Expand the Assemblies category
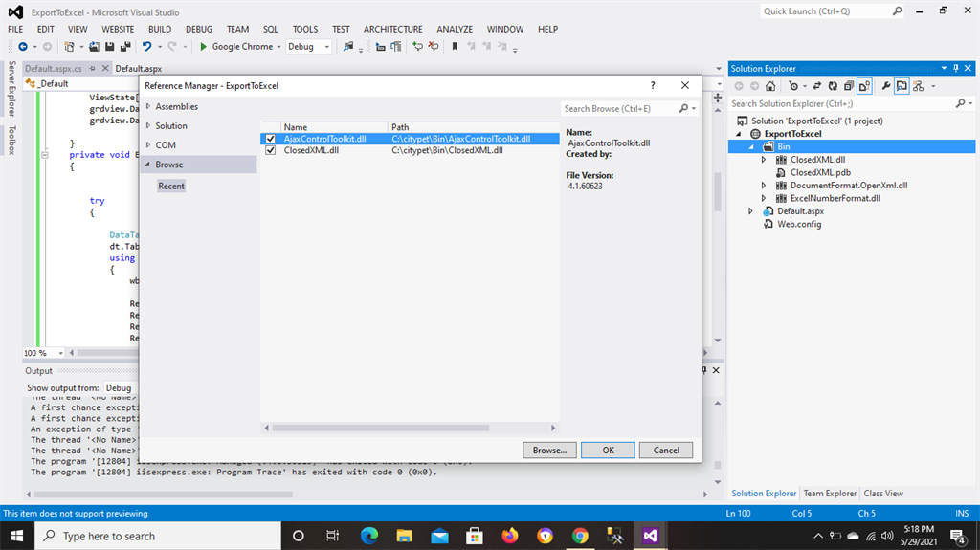The width and height of the screenshot is (980, 550). (x=148, y=106)
